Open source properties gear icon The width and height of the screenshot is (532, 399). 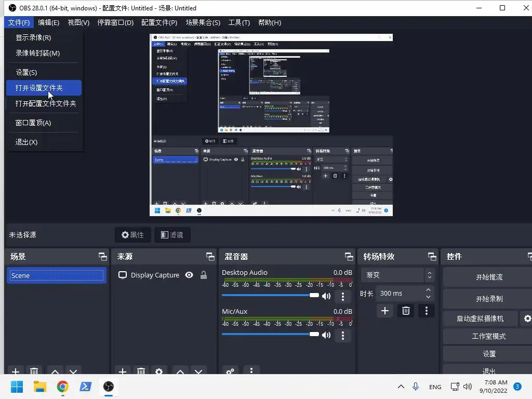pos(159,371)
